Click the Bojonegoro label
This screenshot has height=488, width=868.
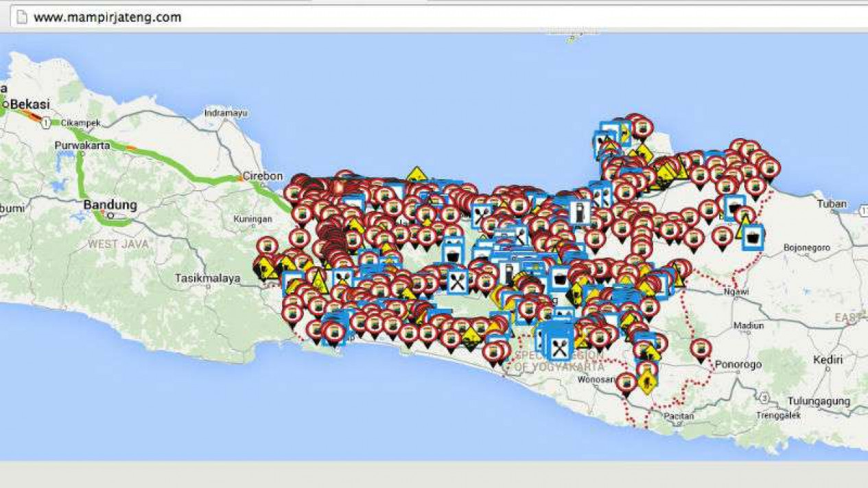point(807,247)
